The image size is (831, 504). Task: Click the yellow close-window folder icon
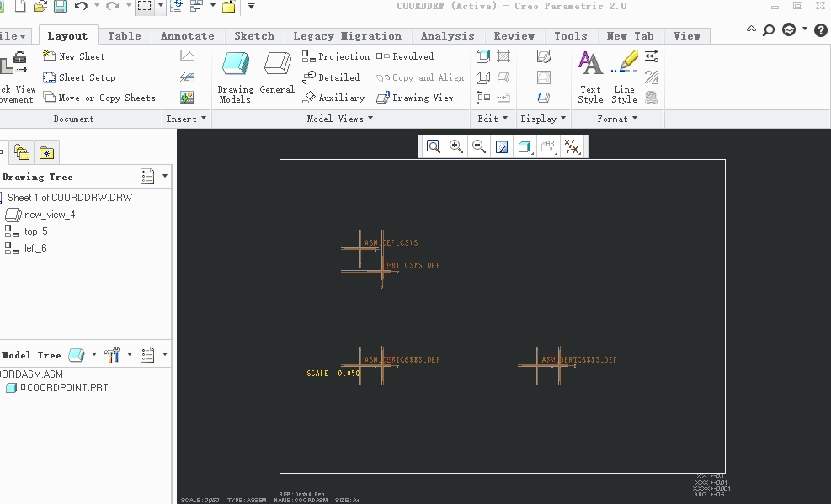click(x=229, y=7)
